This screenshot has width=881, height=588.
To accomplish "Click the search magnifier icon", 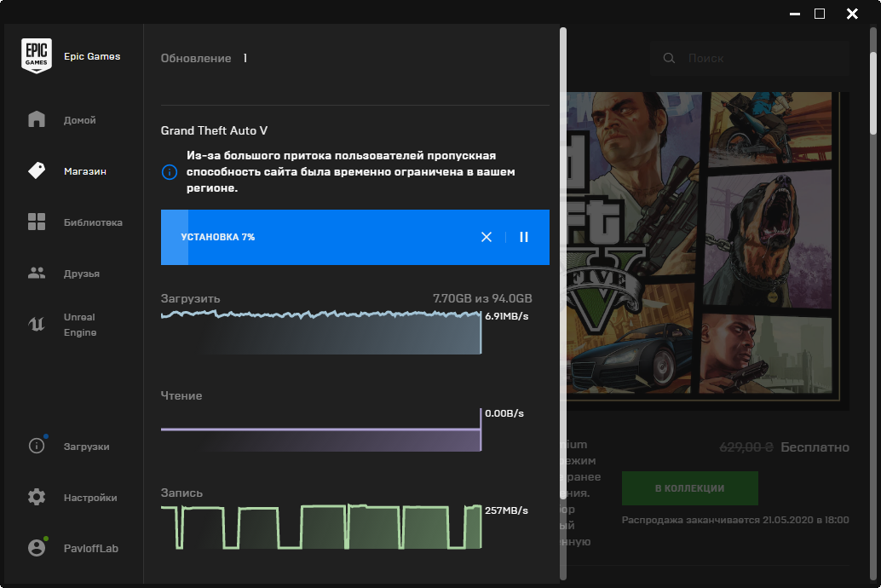I will click(x=669, y=58).
